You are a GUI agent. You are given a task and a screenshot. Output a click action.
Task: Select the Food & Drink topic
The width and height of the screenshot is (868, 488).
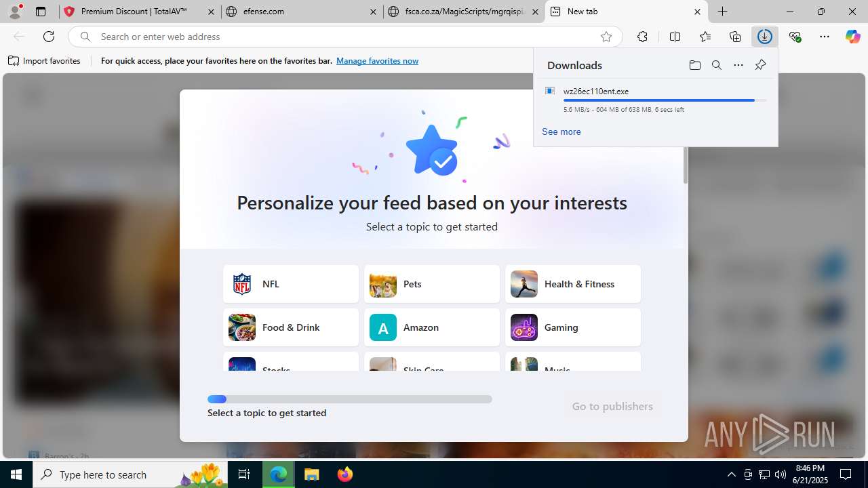tap(291, 327)
